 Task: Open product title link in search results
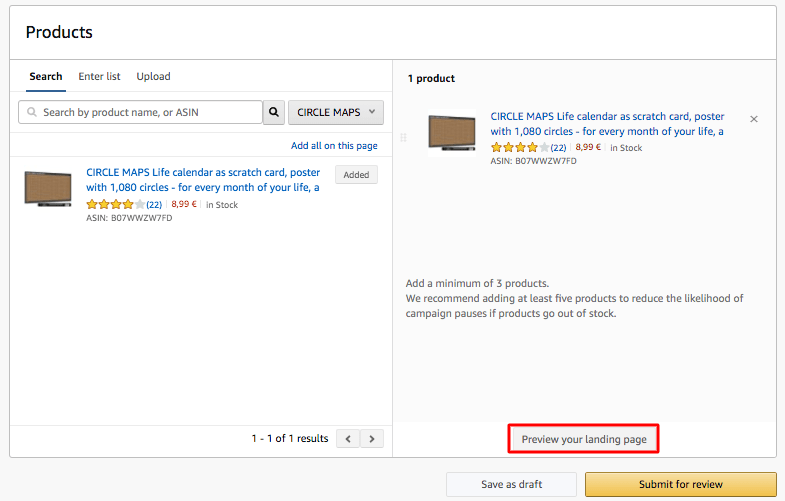pos(203,180)
